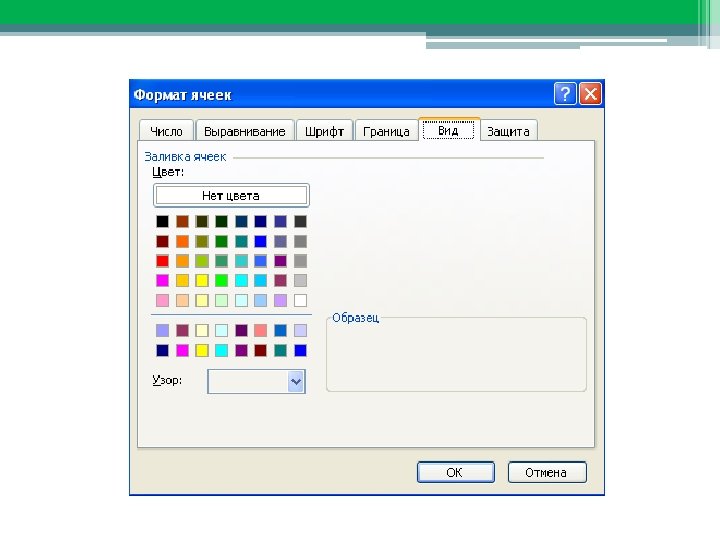Select the indigo swatch beside dark gray
This screenshot has width=720, height=540.
coord(281,221)
